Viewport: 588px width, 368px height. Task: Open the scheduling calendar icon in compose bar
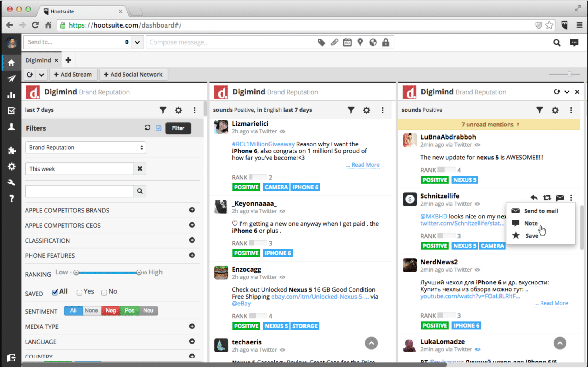(347, 42)
